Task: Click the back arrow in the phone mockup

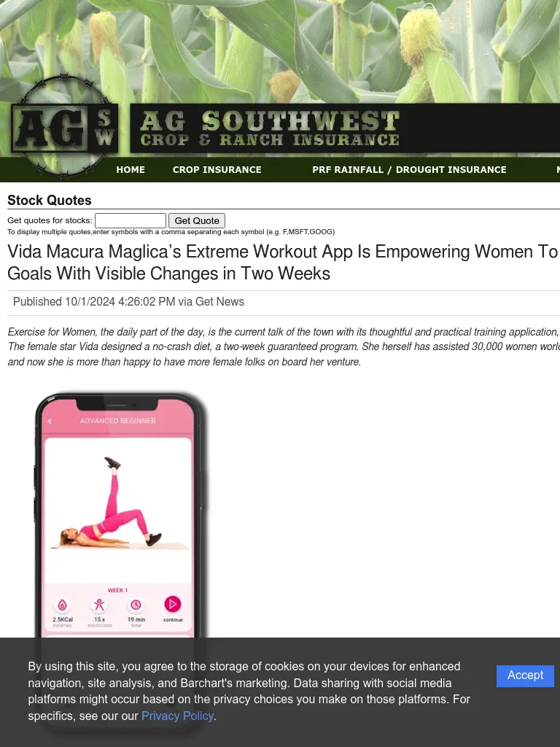Action: [x=50, y=421]
